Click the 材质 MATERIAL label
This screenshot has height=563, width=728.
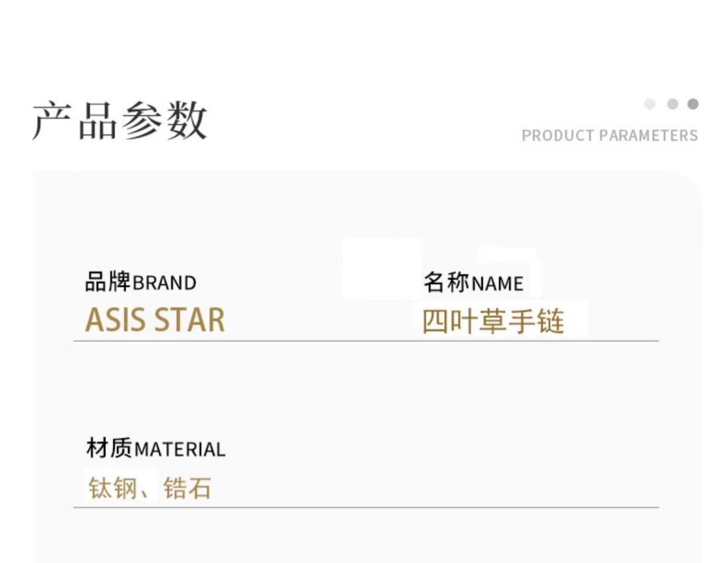pyautogui.click(x=156, y=449)
